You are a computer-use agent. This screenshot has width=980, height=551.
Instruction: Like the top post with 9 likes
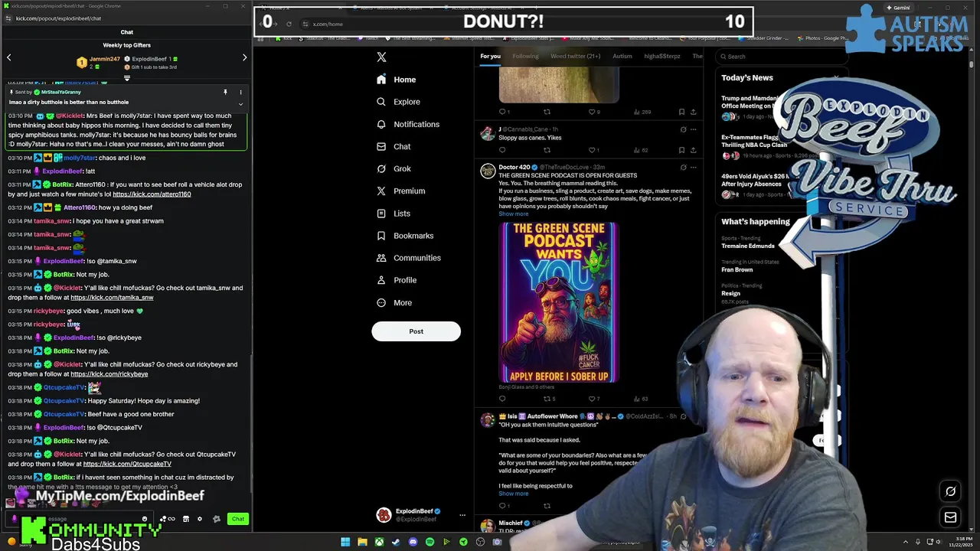[x=594, y=112]
